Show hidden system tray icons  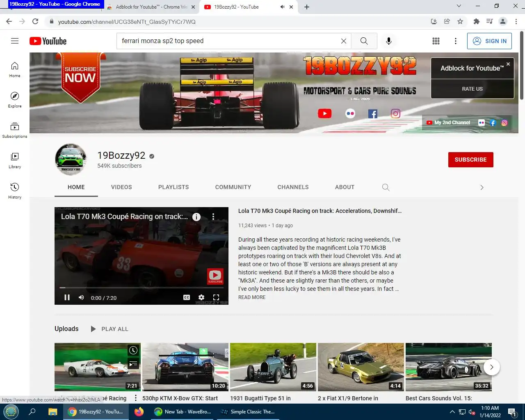[x=452, y=412]
